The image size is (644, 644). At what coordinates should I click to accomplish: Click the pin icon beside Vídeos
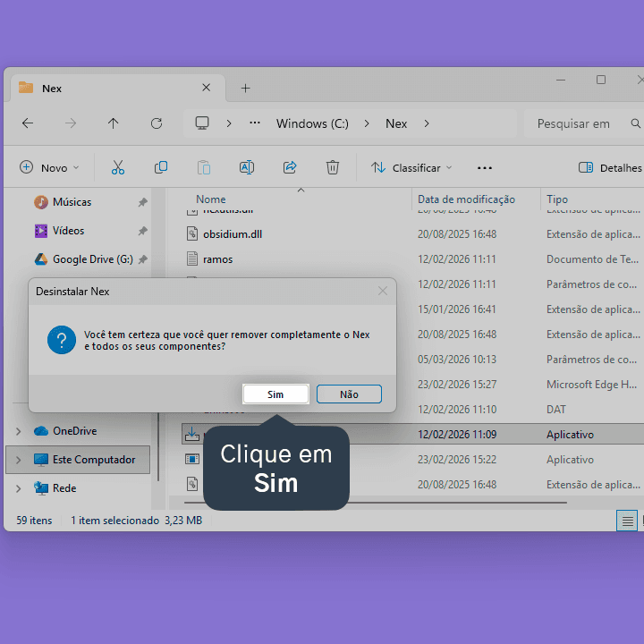pyautogui.click(x=142, y=231)
